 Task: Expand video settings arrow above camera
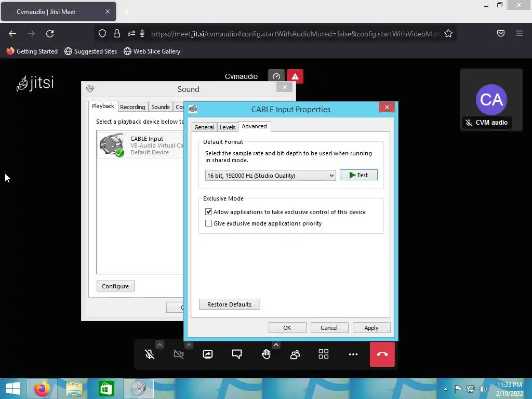(189, 345)
